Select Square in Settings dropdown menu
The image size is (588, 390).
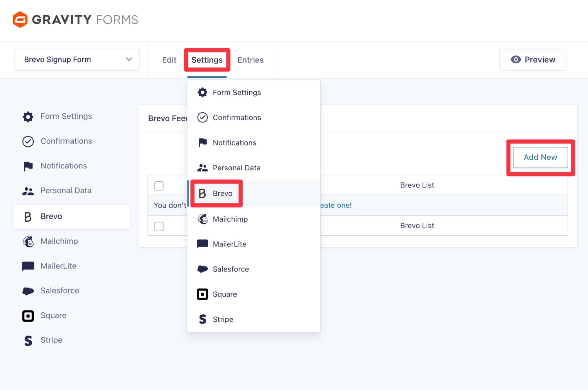point(254,294)
